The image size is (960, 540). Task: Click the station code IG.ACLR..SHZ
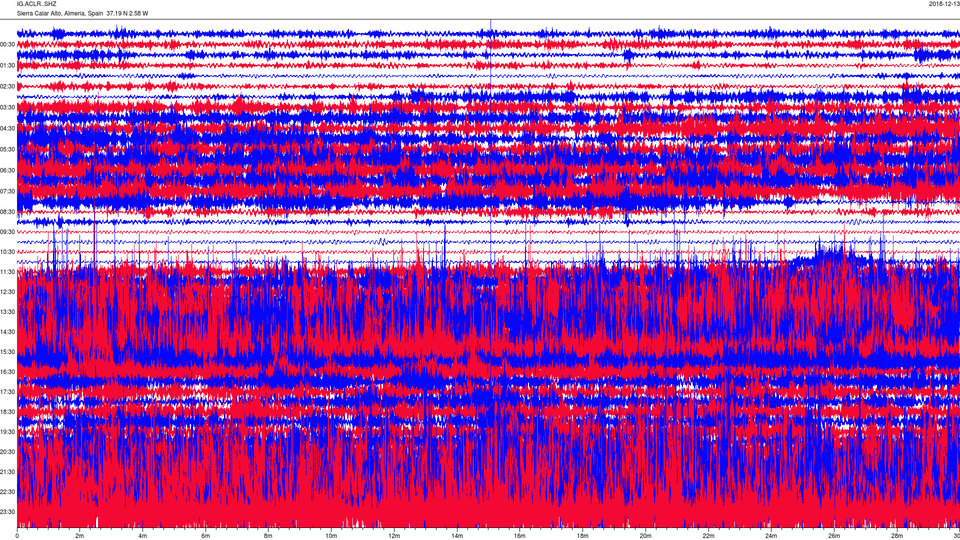coord(36,4)
